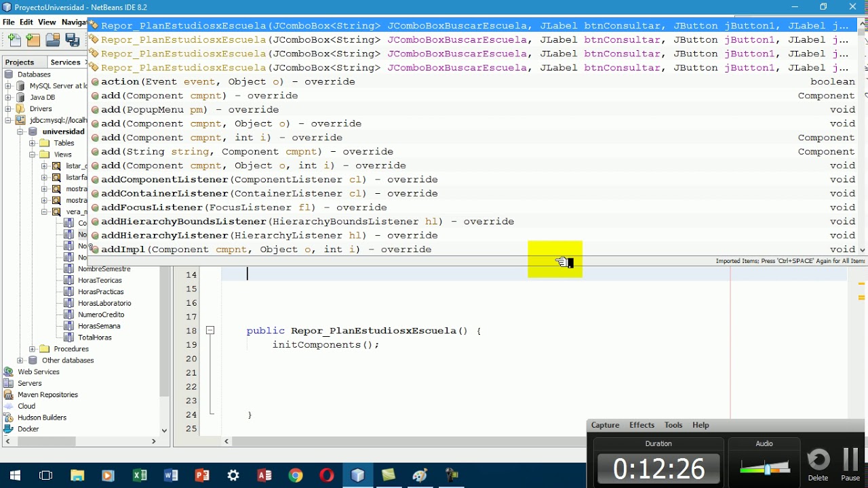868x488 pixels.
Task: Expand the Procedures folder
Action: (32, 349)
